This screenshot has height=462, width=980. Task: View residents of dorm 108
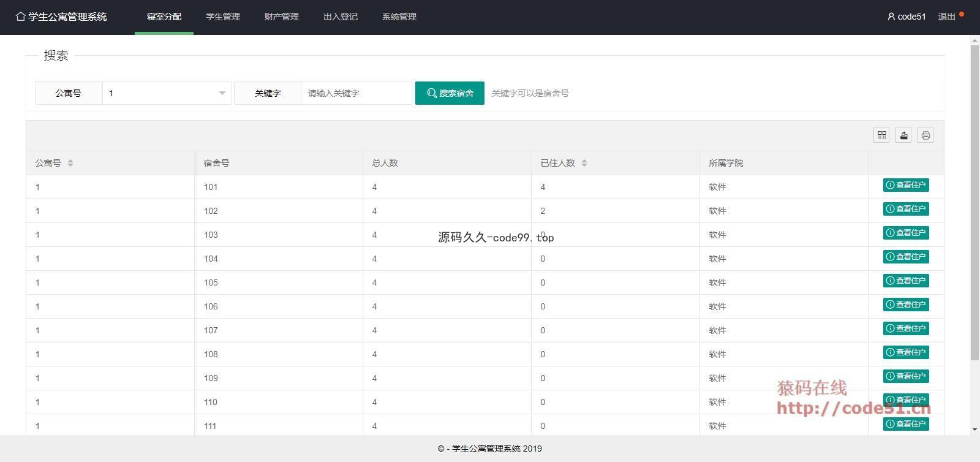(x=906, y=352)
